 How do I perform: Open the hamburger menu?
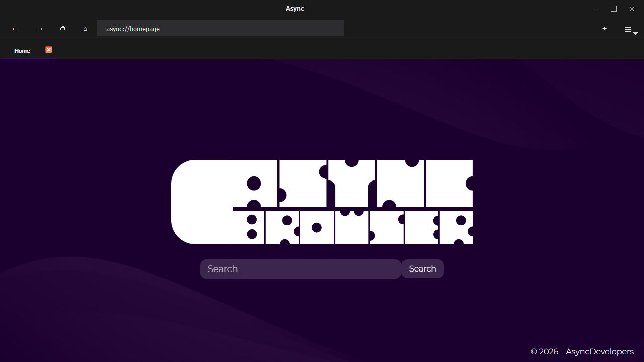pyautogui.click(x=628, y=30)
